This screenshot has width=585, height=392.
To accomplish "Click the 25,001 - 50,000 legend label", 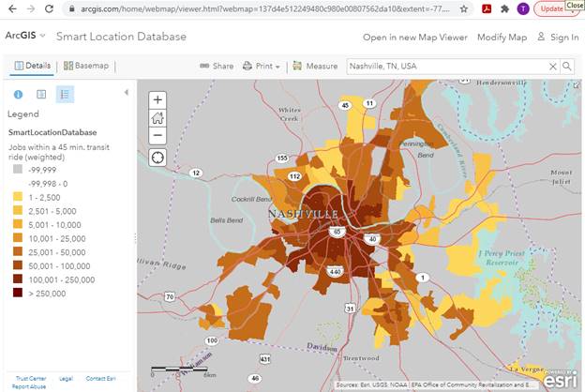I will click(57, 253).
